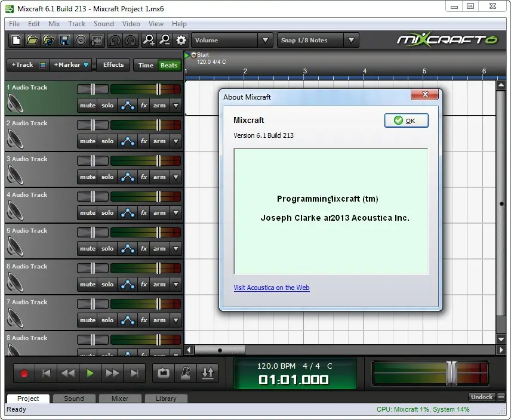
Task: Click OK in the About Mixcraft dialog
Action: click(406, 121)
